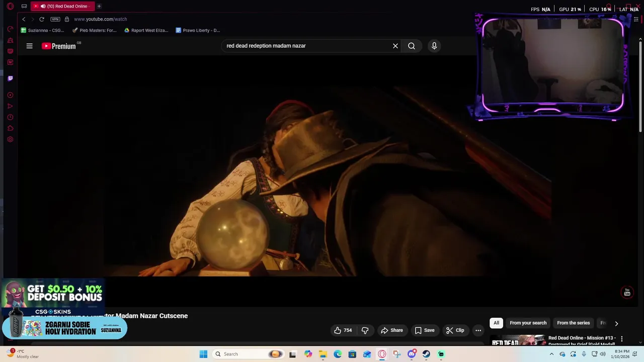Create a Clip of the video
Screen dimensions: 644x362
click(x=455, y=330)
